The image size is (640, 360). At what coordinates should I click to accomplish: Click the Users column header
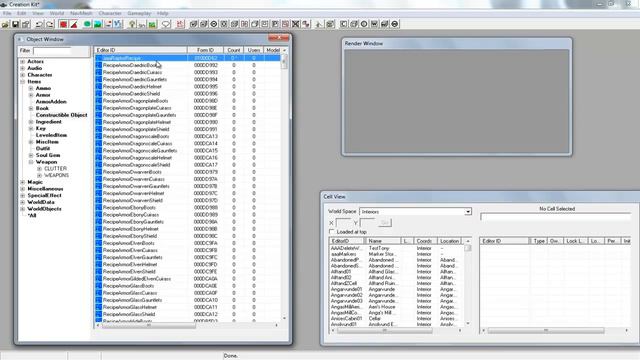tap(254, 50)
